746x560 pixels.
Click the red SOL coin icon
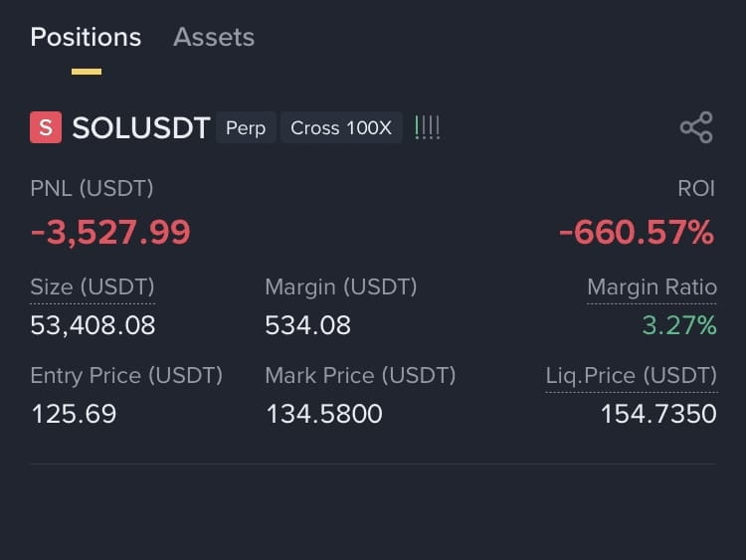click(x=46, y=127)
